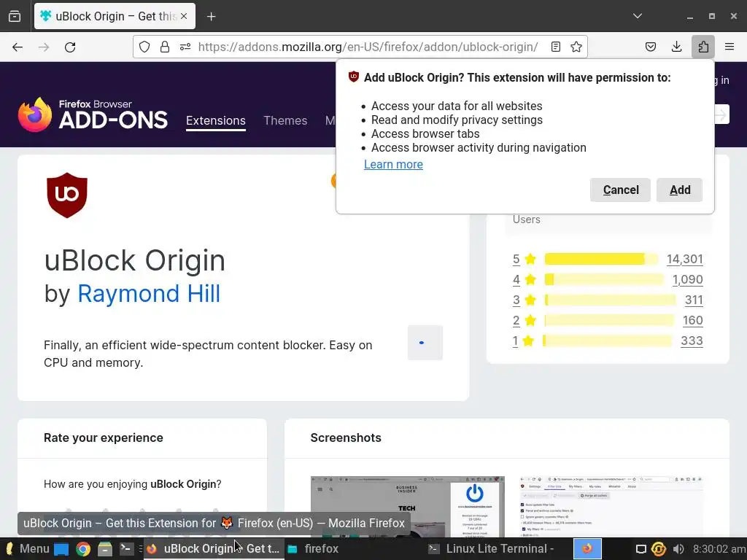Open the 14,301 five-star reviews count

(x=684, y=259)
